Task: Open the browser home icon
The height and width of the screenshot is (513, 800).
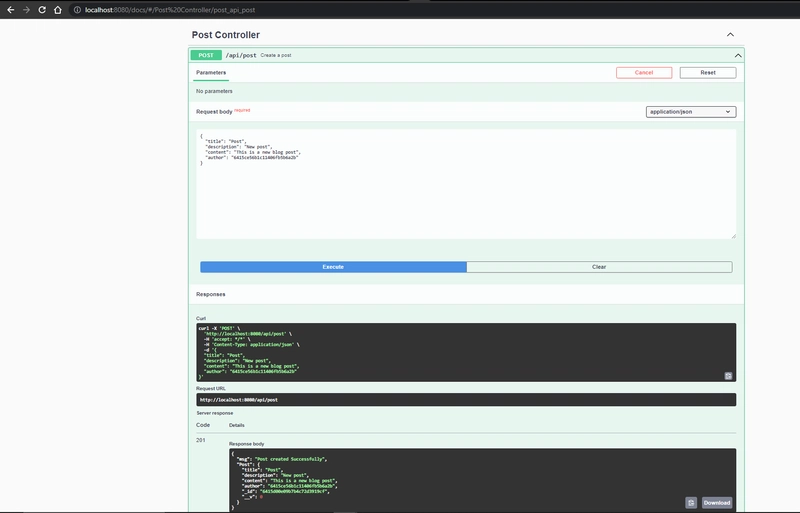Action: [58, 10]
